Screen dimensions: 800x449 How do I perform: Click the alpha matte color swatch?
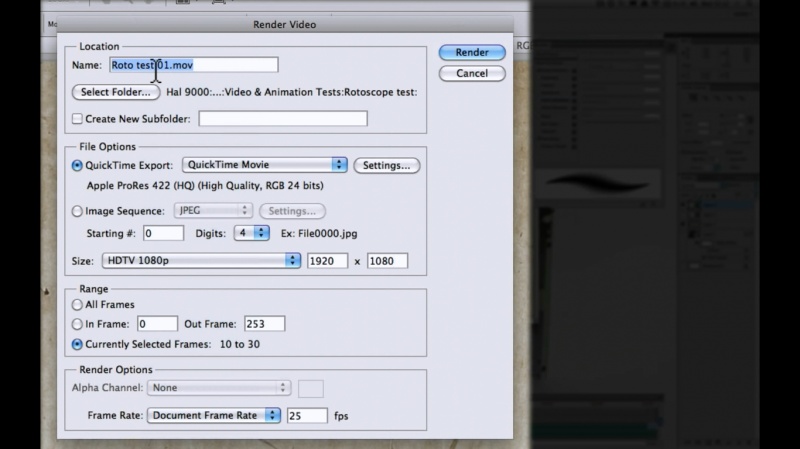pos(311,388)
